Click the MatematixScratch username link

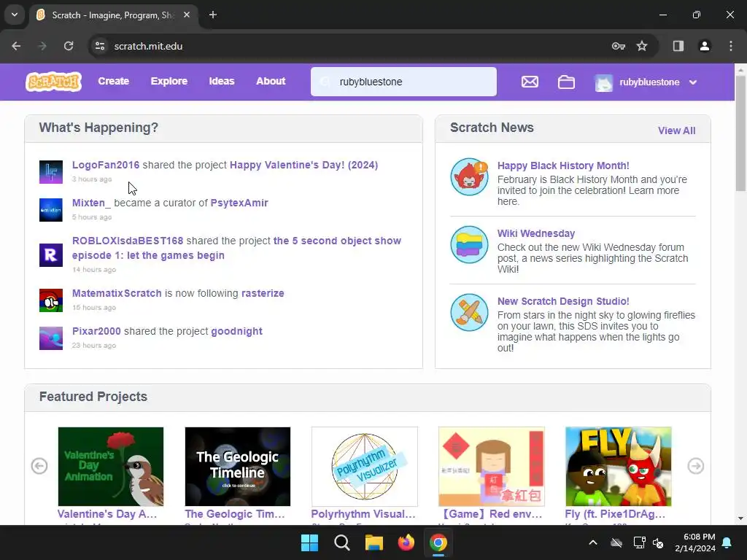pos(117,293)
